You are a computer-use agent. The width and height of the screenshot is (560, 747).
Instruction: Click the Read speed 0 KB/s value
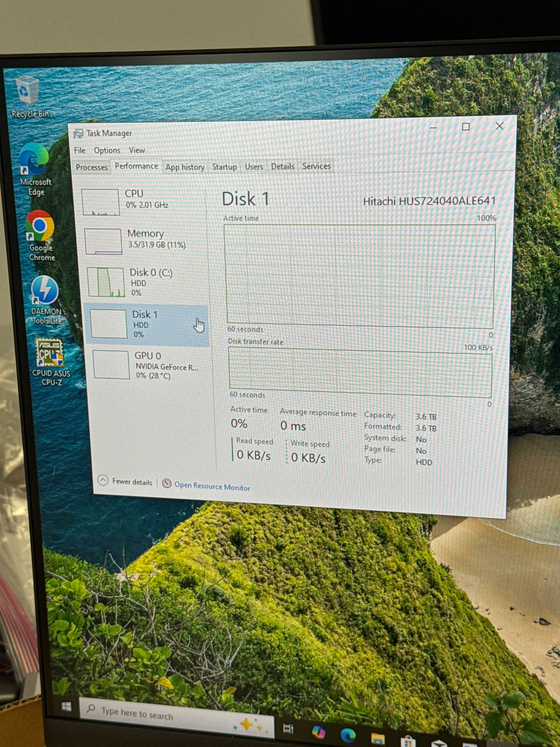pos(254,455)
